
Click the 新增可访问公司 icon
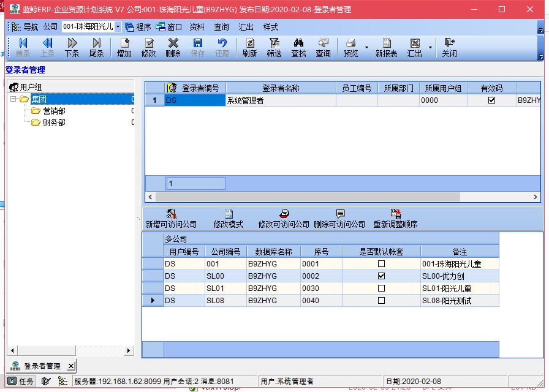[171, 214]
